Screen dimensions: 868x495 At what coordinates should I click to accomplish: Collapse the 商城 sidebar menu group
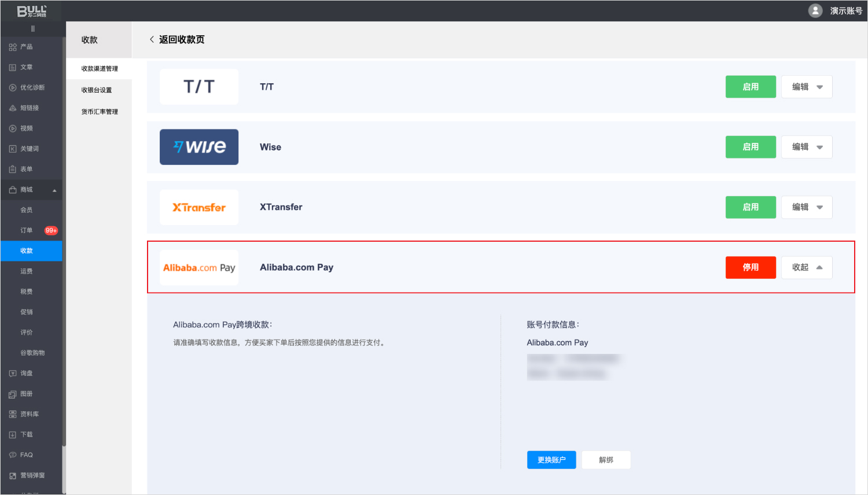[x=54, y=190]
